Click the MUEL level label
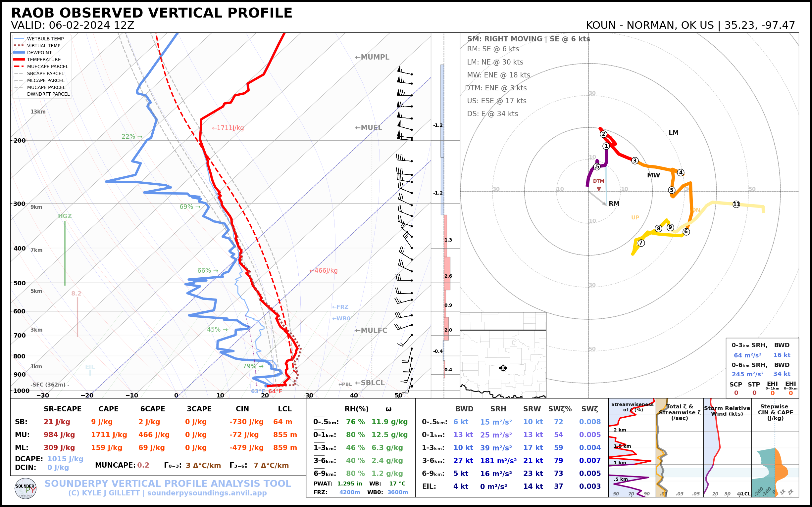 [x=369, y=127]
